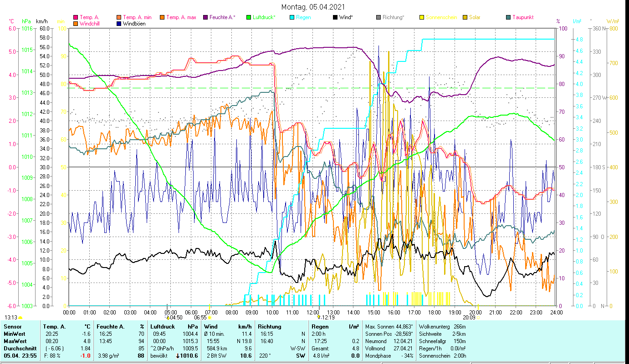Click the maximum pressure value 1015.3
The height and width of the screenshot is (364, 629).
[190, 341]
